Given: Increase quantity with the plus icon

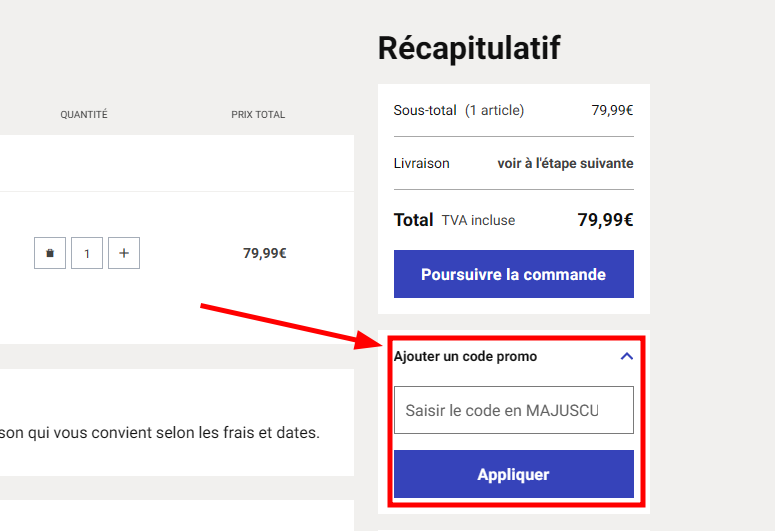Looking at the screenshot, I should [x=124, y=253].
